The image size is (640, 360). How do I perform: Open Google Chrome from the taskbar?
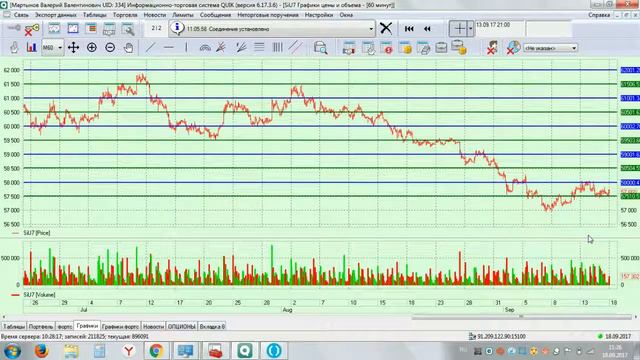tap(156, 351)
